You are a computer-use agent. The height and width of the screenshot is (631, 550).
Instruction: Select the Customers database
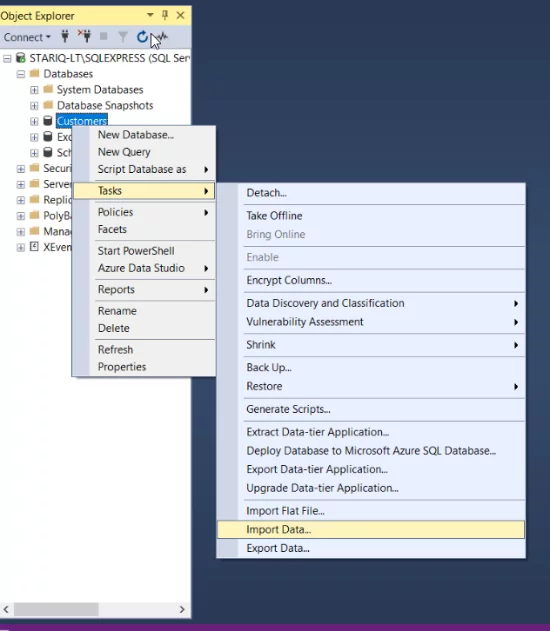point(82,121)
